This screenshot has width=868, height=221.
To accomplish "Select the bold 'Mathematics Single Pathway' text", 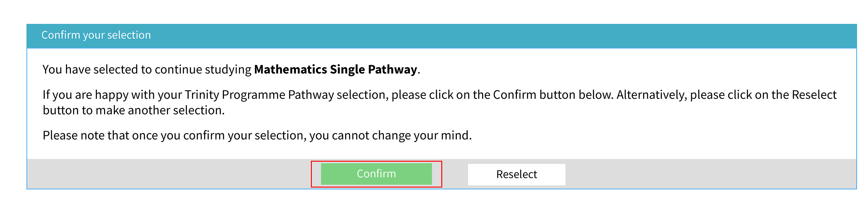I will click(x=336, y=69).
